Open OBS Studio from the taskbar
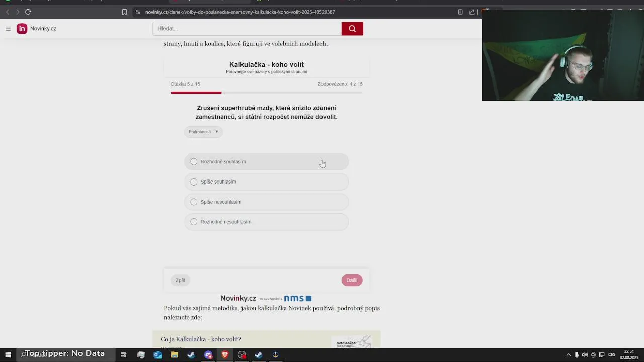Screen dimensions: 644x362 242,355
